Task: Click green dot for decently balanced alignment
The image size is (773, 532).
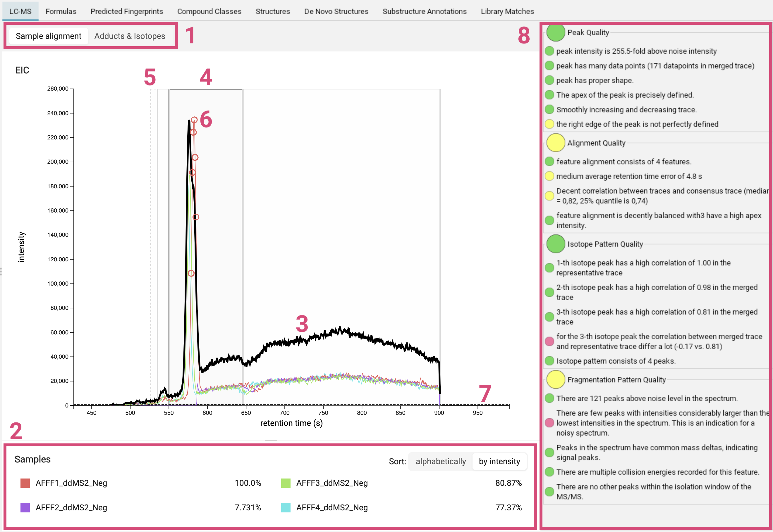Action: coord(549,220)
